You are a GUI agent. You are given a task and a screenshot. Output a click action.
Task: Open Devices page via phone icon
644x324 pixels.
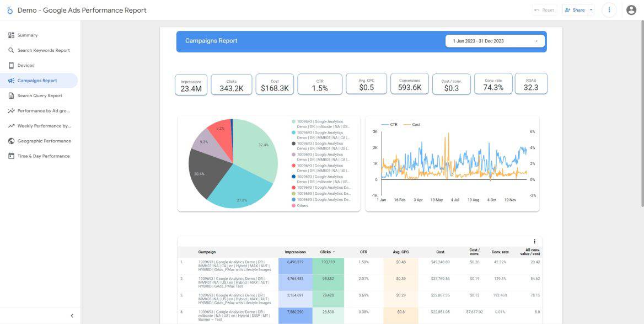(12, 65)
